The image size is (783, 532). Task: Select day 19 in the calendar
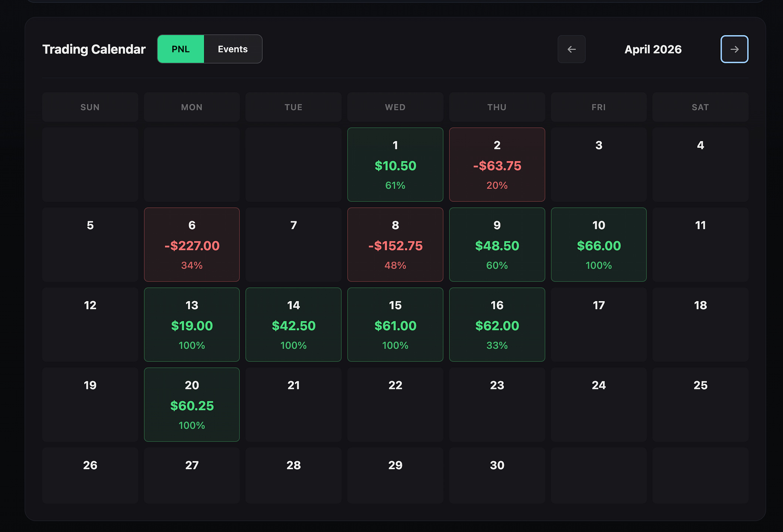pos(90,405)
